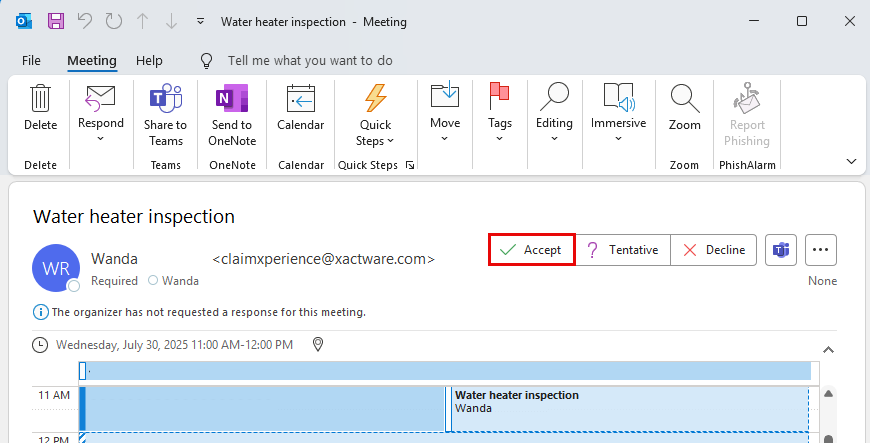Image resolution: width=870 pixels, height=443 pixels.
Task: Go to next item with down arrow
Action: pyautogui.click(x=171, y=22)
